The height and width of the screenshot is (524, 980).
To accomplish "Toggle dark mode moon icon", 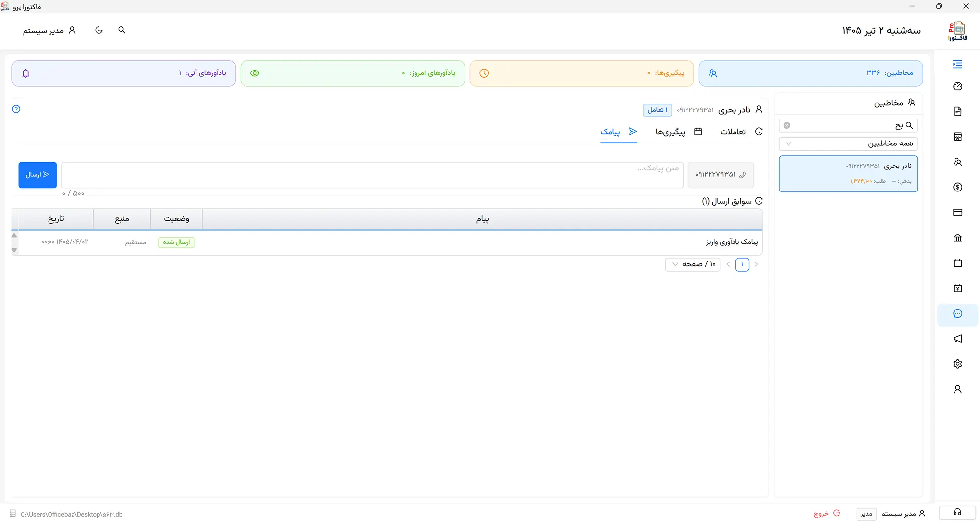I will (99, 30).
